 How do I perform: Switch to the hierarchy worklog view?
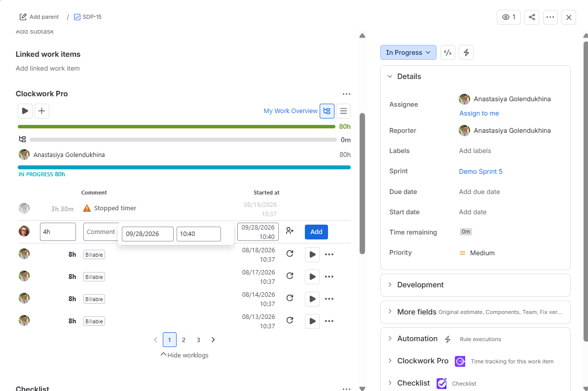[x=327, y=111]
